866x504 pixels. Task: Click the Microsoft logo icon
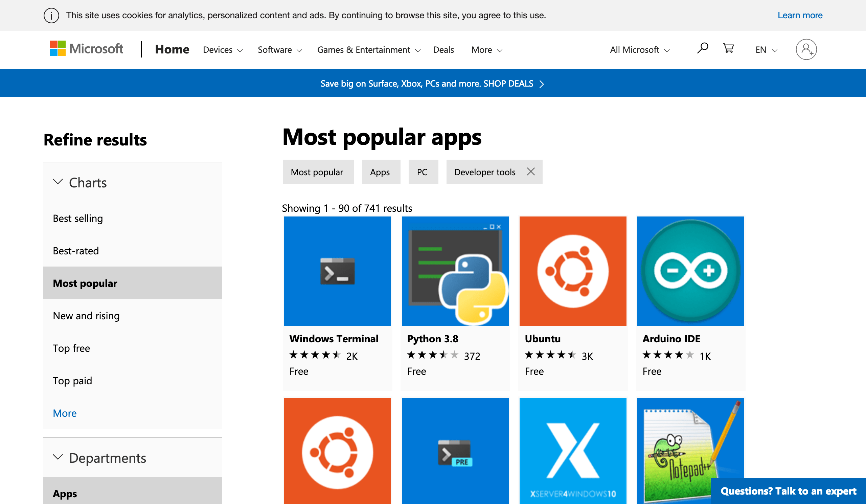point(58,48)
